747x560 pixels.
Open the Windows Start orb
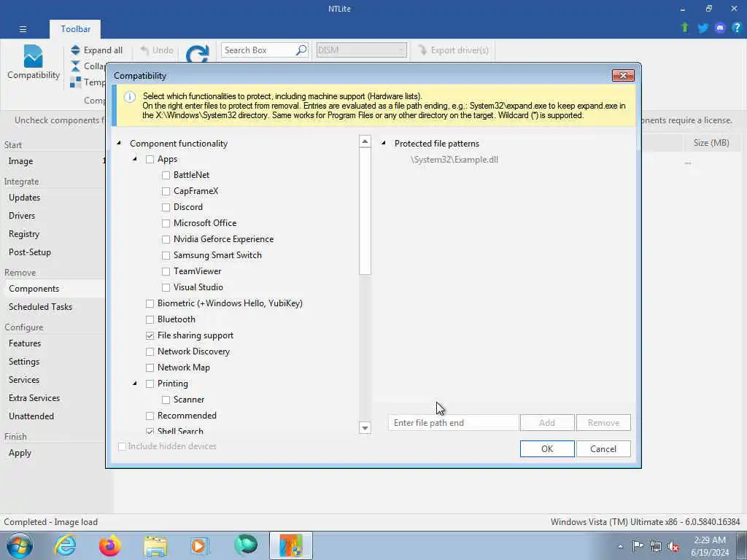point(20,545)
